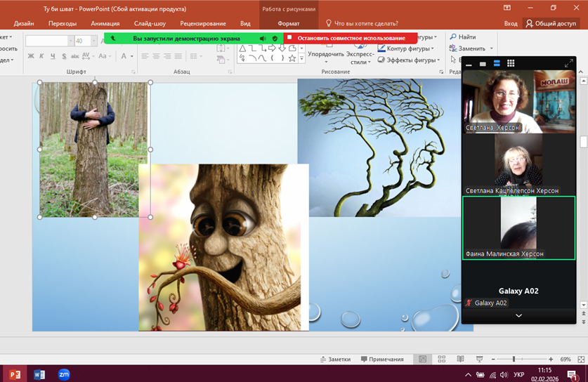Toggle bold formatting (Ж) in the ribbon
The height and width of the screenshot is (382, 588).
point(32,56)
